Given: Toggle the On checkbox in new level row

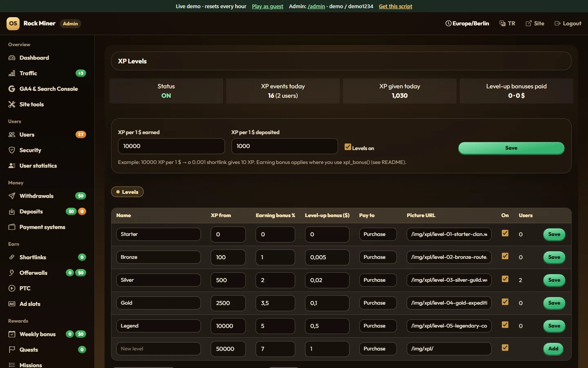Looking at the screenshot, I should click(505, 348).
